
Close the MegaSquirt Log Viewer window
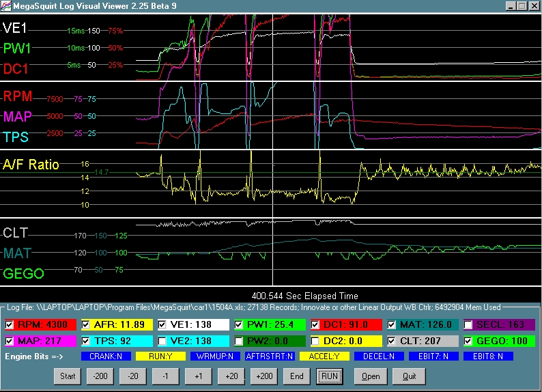(534, 6)
